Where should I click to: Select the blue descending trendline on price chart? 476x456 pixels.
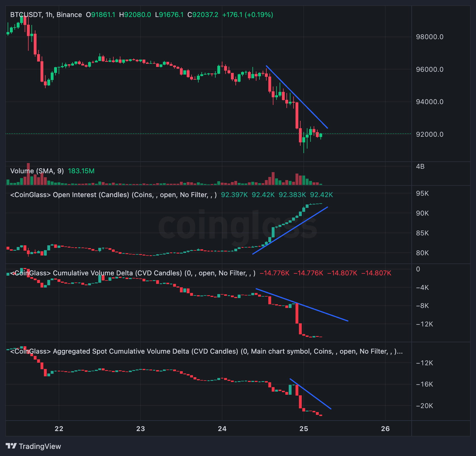click(297, 97)
